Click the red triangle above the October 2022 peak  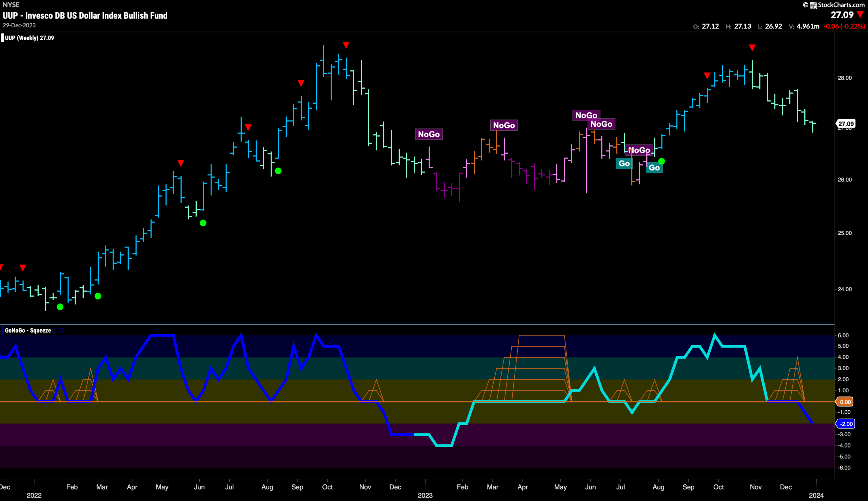coord(346,45)
